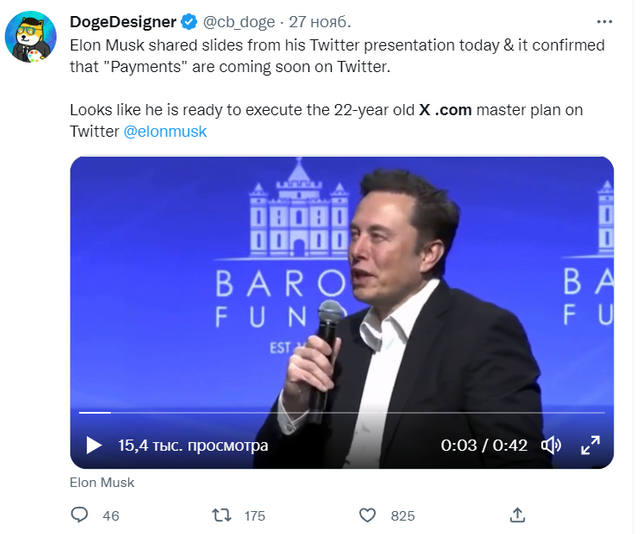Screen dimensions: 640x534
Task: Click the verified badge beside DogeDesigner
Action: pyautogui.click(x=188, y=22)
